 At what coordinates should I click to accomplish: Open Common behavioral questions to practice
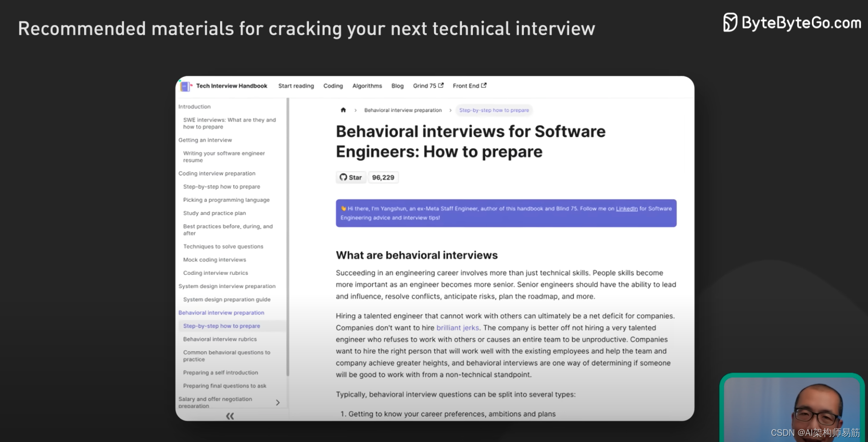227,356
